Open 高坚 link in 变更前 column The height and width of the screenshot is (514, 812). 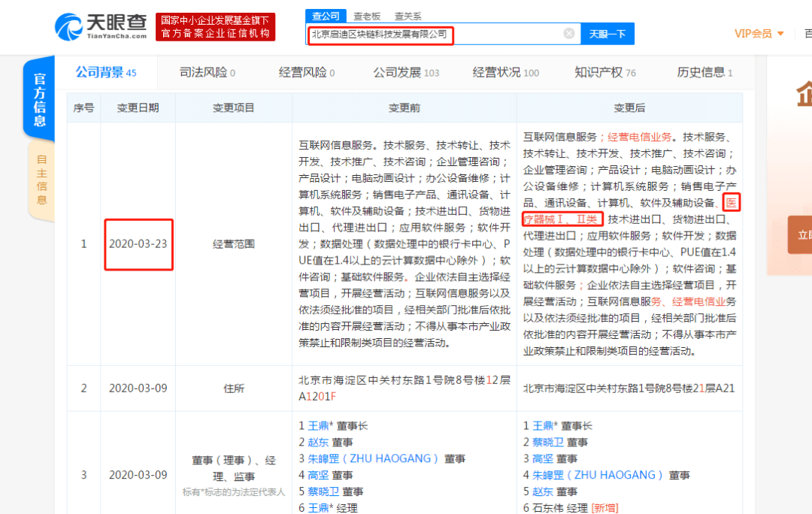click(319, 475)
